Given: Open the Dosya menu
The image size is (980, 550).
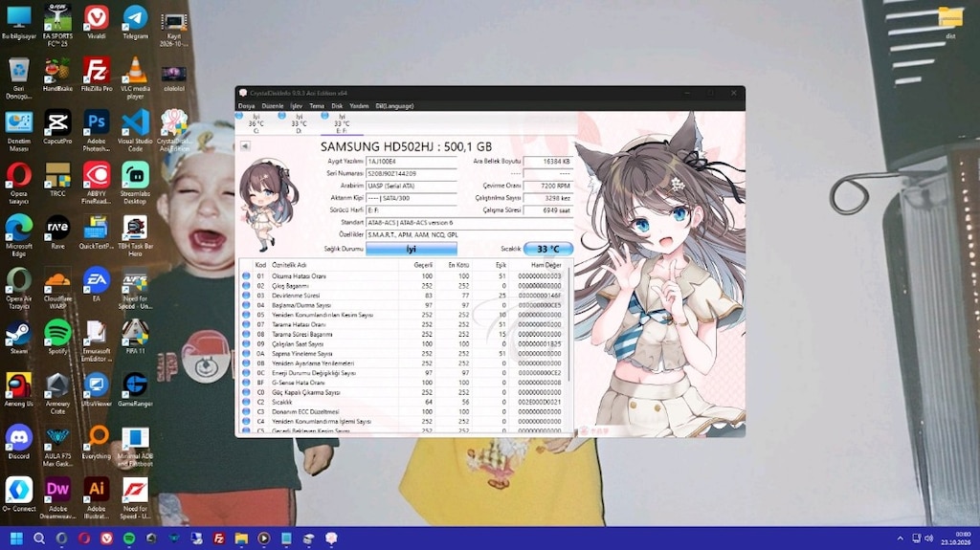Looking at the screenshot, I should point(246,106).
